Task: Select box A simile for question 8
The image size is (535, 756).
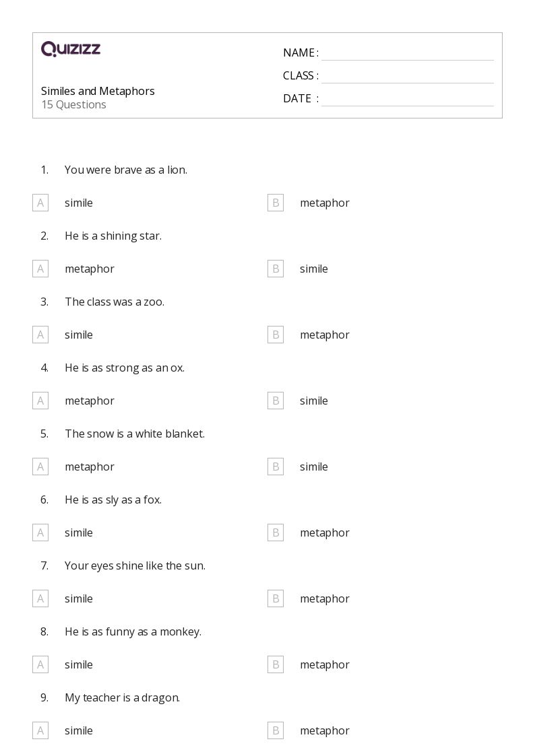Action: click(x=40, y=664)
